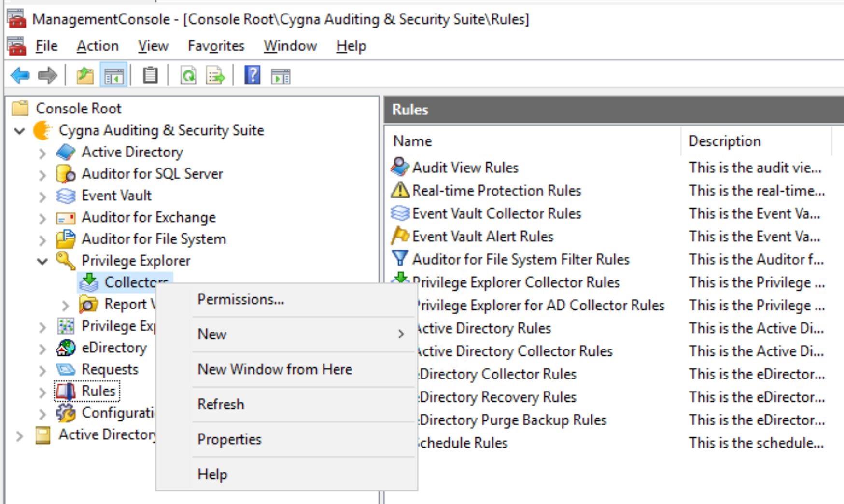Open the View menu

click(153, 46)
